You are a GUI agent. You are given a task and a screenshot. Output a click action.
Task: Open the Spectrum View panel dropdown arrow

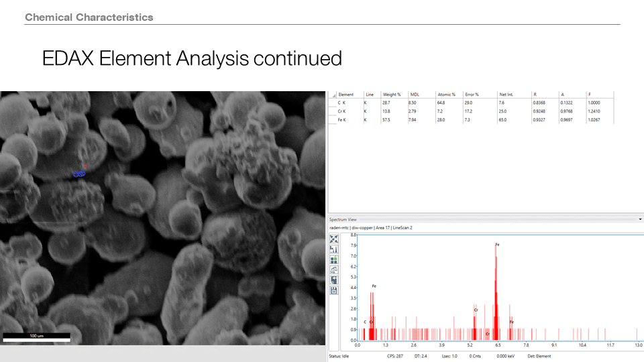640,219
